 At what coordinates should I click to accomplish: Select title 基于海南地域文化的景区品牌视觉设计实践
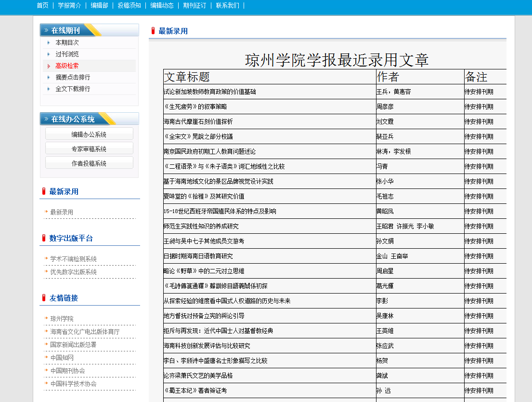click(x=219, y=181)
